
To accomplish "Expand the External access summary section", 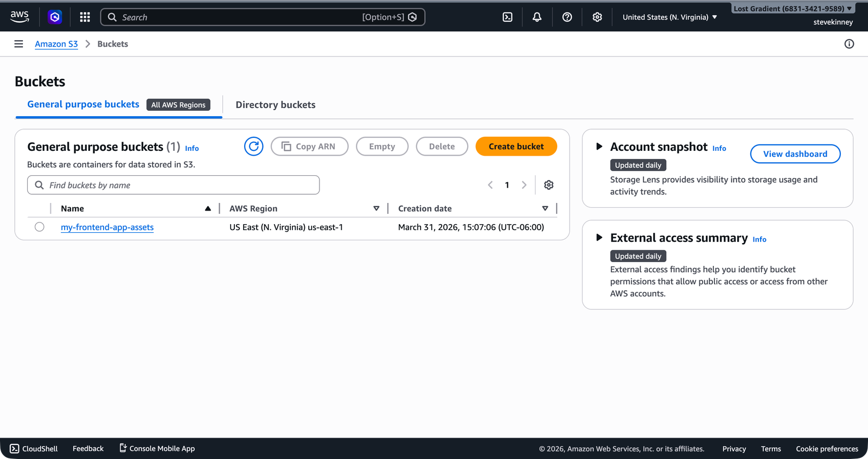I will tap(599, 238).
